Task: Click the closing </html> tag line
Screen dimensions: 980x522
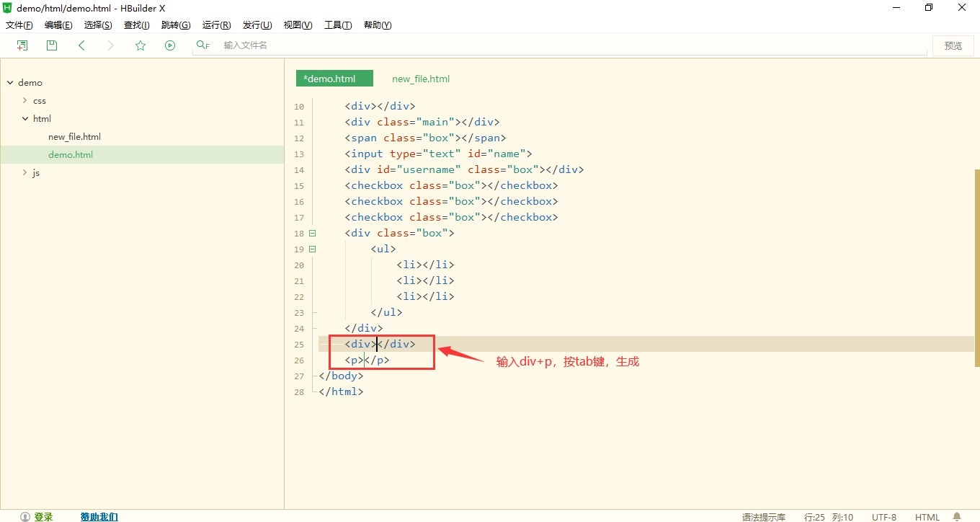Action: point(341,391)
